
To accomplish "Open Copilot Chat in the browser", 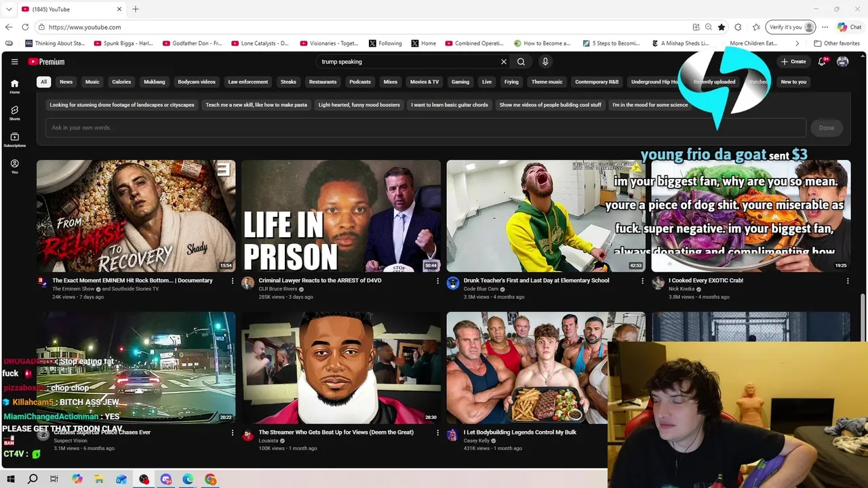I will (850, 27).
